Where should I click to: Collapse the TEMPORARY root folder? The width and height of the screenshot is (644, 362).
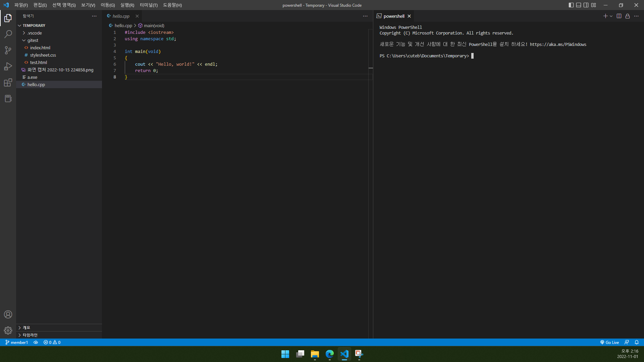tap(59, 25)
